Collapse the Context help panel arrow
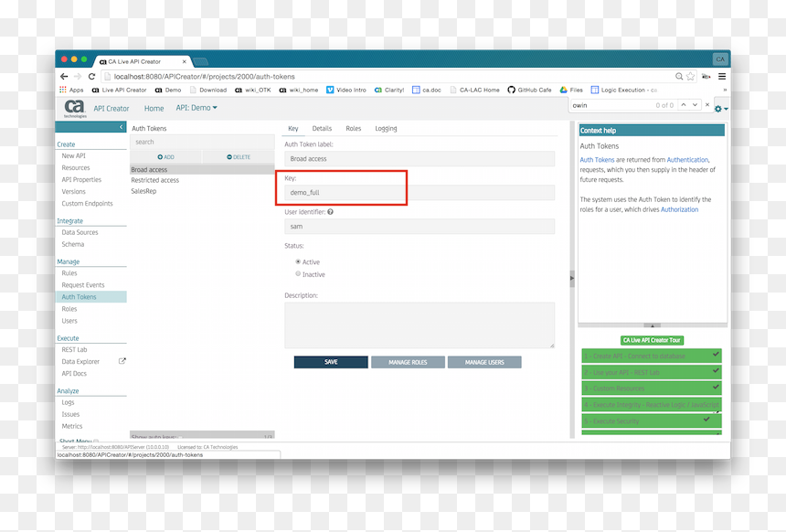This screenshot has height=532, width=786. click(653, 325)
